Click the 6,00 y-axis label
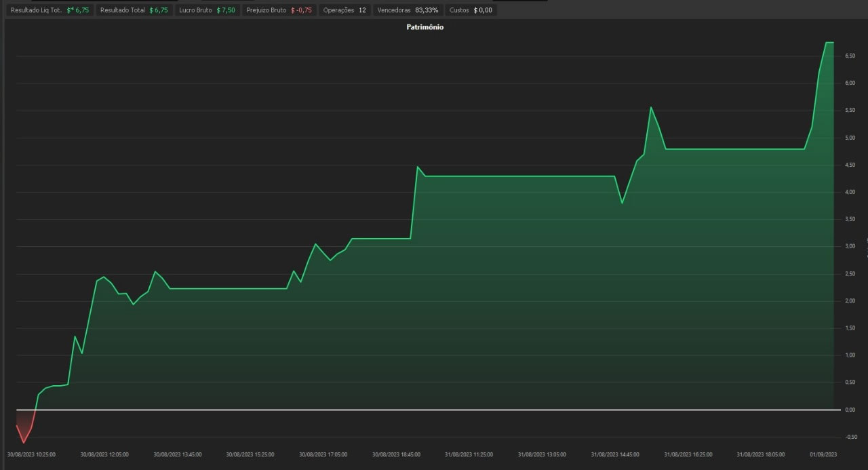868x470 pixels. click(x=850, y=83)
